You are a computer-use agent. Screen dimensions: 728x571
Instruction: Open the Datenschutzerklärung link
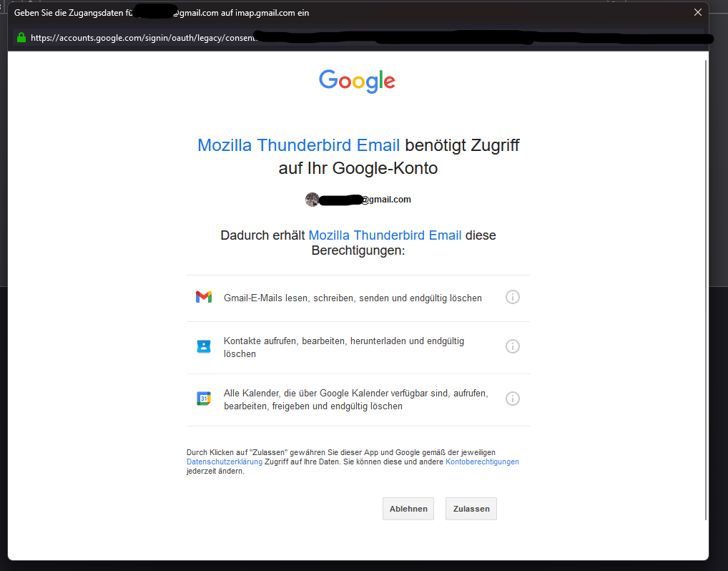point(225,462)
